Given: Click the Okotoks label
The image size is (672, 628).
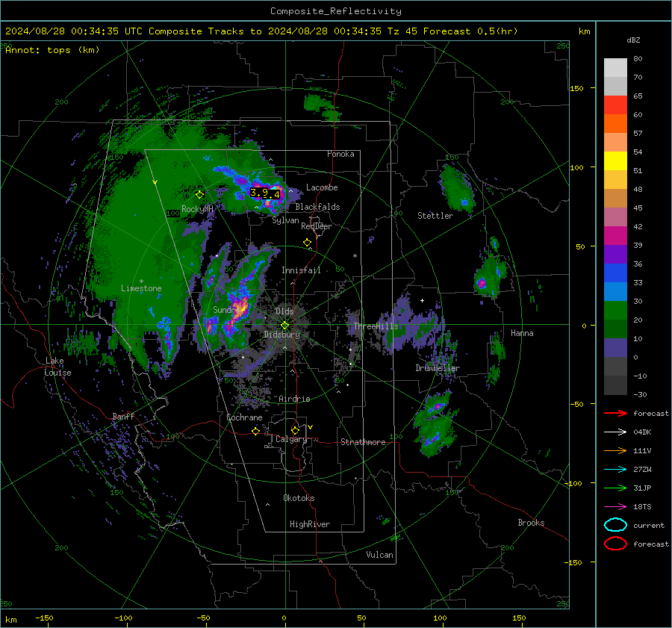Looking at the screenshot, I should (x=299, y=498).
